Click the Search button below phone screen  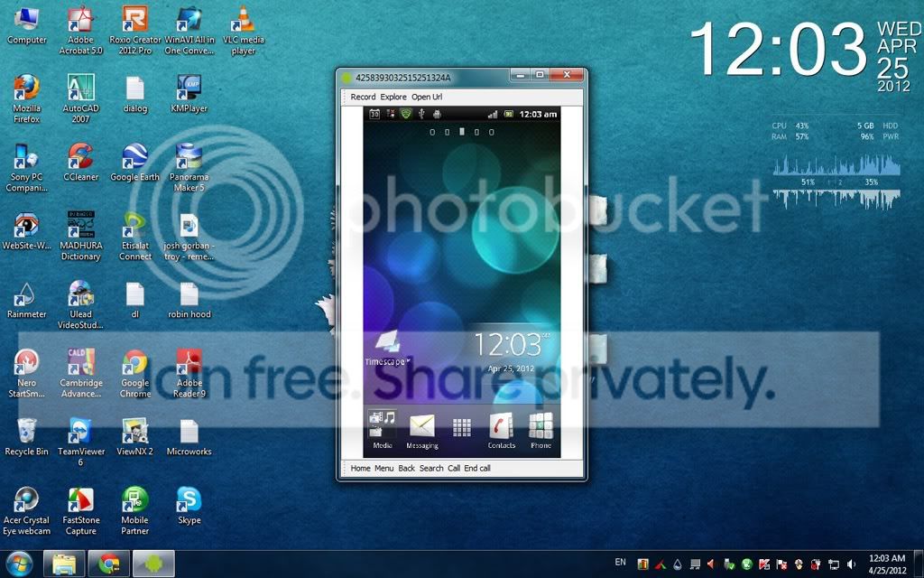(x=431, y=469)
